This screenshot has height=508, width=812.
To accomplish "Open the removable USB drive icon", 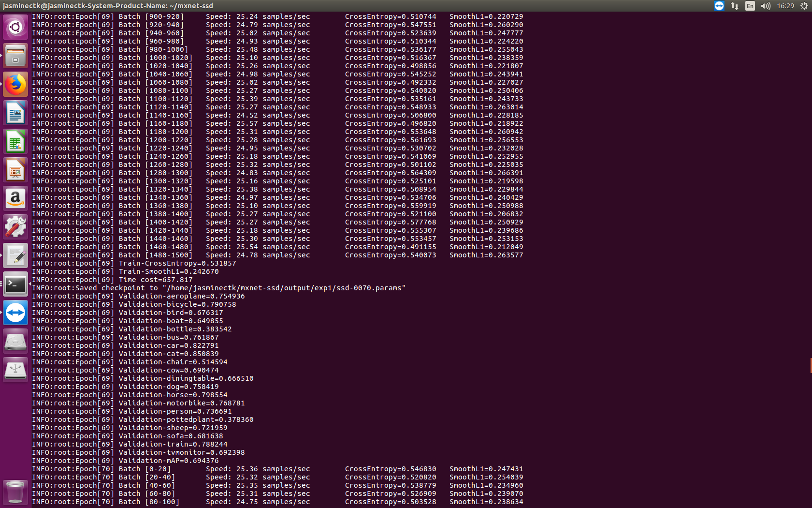I will tap(15, 370).
